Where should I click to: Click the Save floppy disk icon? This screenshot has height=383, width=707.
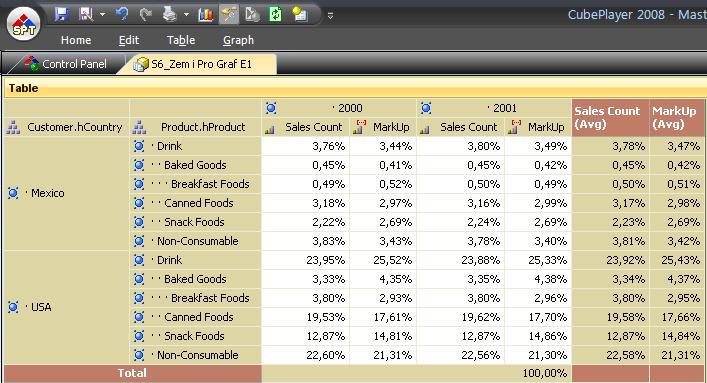pos(61,14)
